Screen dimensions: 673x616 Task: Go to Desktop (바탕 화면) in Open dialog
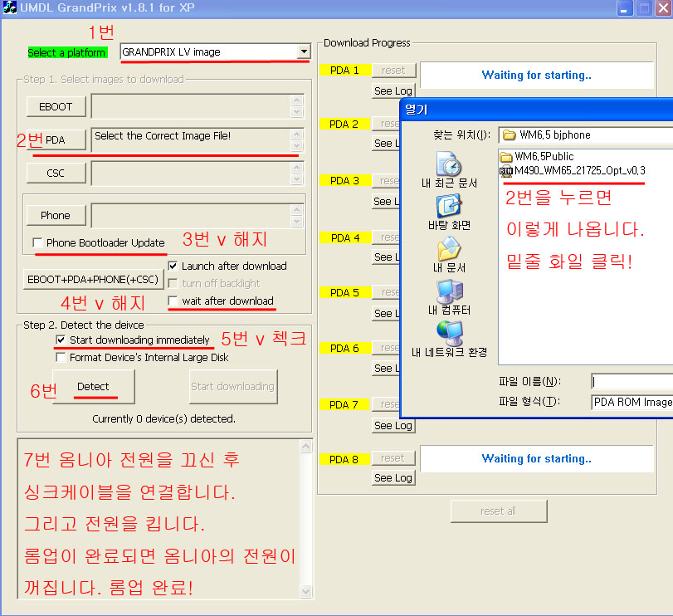coord(449,213)
